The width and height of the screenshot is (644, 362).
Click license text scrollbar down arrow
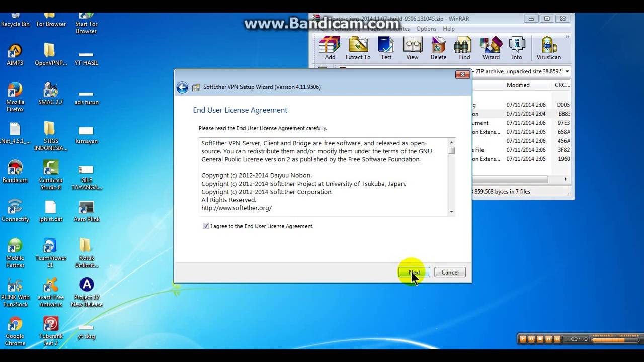point(451,212)
